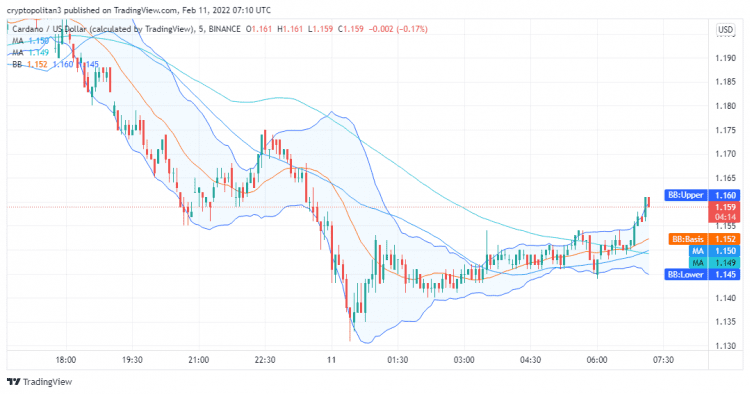Click the teal MA 1.149 price label

(714, 263)
